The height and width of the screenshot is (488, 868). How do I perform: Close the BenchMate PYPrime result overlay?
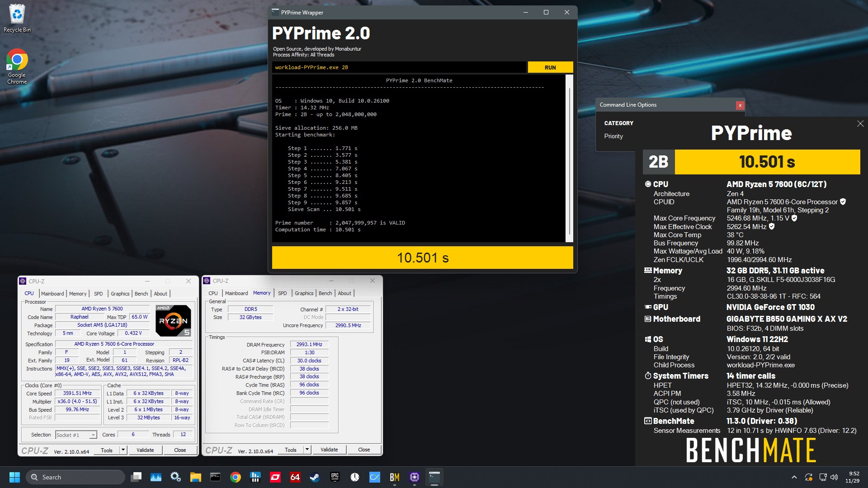point(860,123)
